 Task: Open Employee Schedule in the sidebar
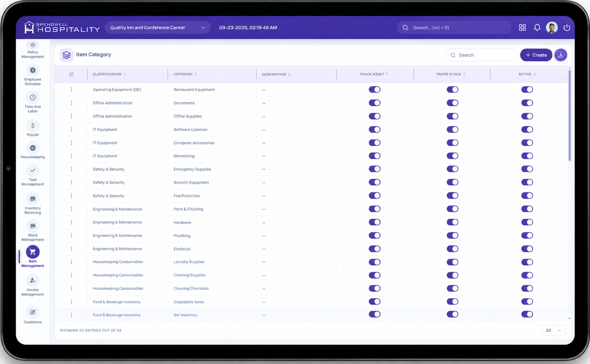(33, 75)
